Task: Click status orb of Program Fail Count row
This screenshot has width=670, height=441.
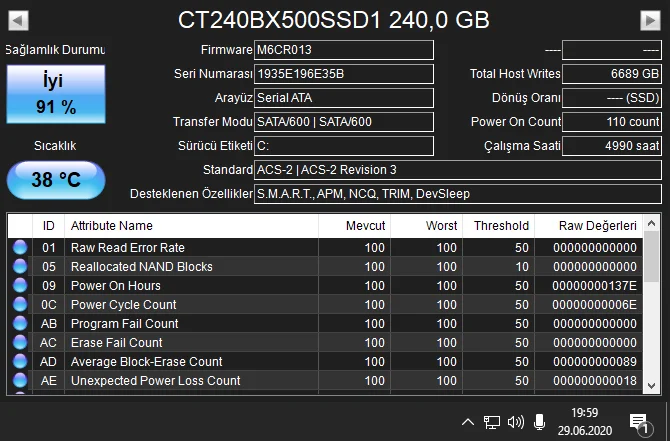Action: (x=20, y=323)
